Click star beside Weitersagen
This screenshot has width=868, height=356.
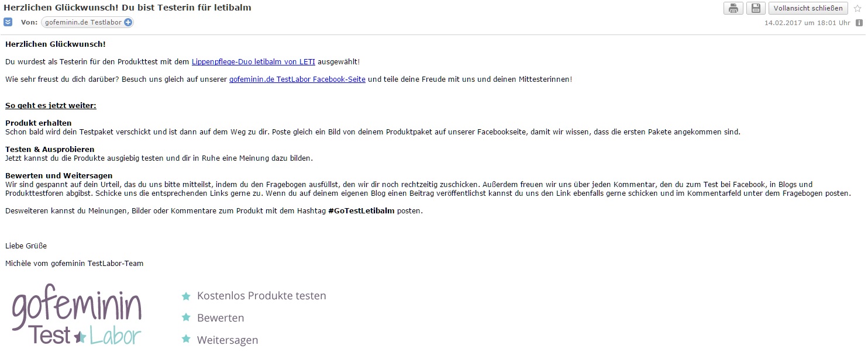(x=186, y=339)
